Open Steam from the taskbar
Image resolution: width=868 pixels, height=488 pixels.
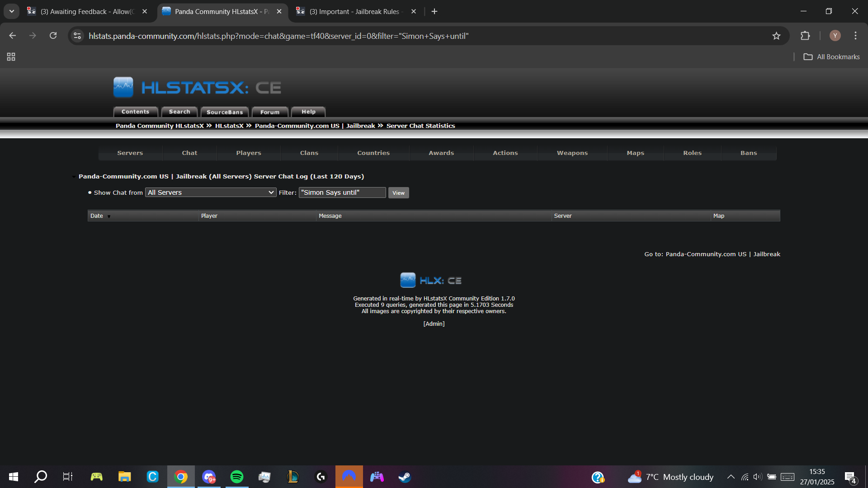tap(405, 477)
